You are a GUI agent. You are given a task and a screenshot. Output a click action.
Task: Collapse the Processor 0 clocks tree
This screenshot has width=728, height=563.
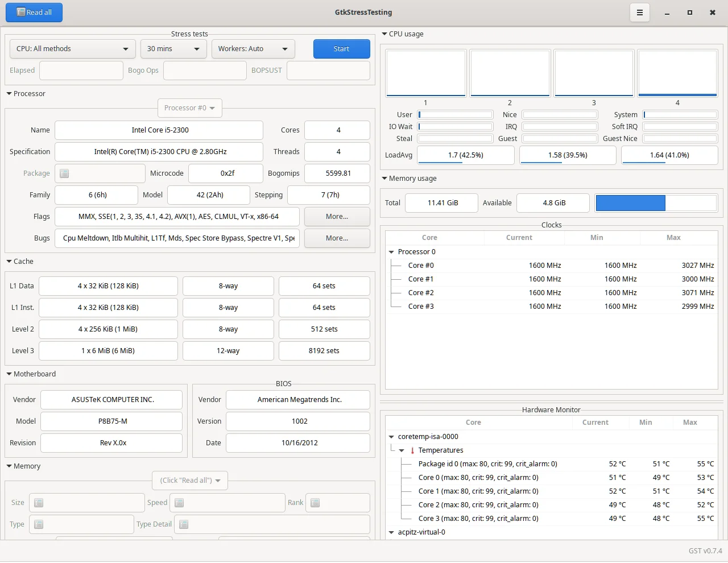pyautogui.click(x=391, y=252)
